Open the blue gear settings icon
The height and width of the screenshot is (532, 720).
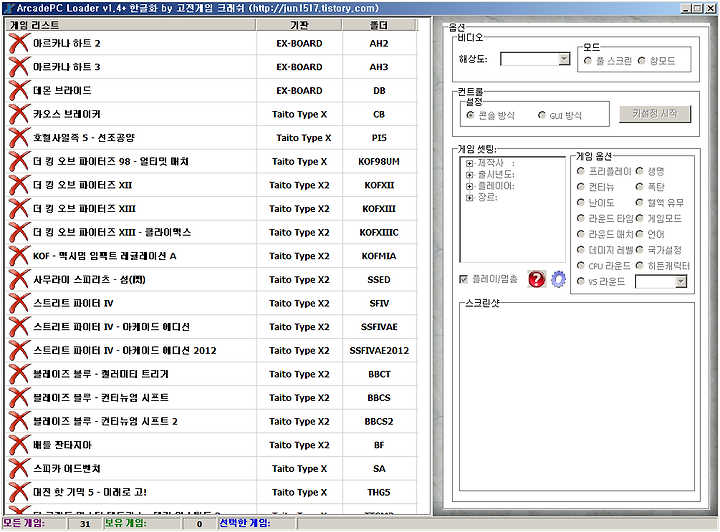(x=558, y=279)
